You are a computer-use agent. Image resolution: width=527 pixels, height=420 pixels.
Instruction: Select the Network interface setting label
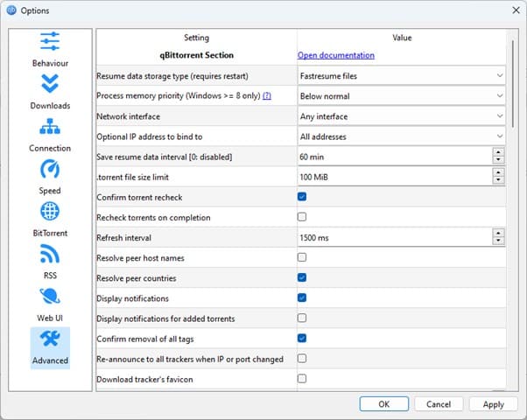pyautogui.click(x=129, y=116)
